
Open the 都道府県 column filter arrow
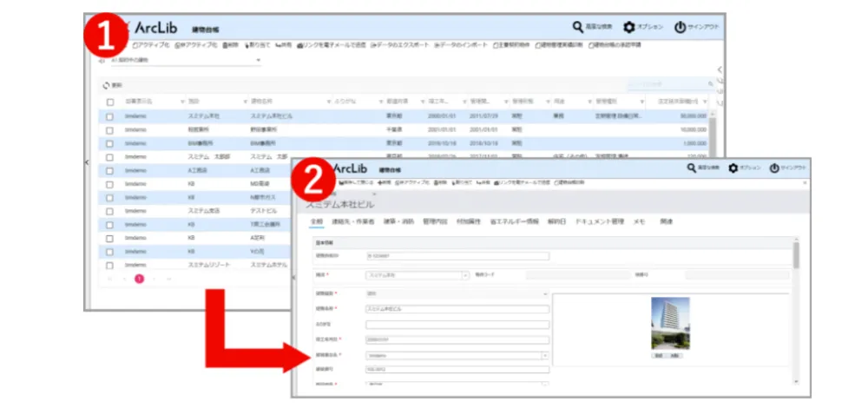pyautogui.click(x=423, y=102)
